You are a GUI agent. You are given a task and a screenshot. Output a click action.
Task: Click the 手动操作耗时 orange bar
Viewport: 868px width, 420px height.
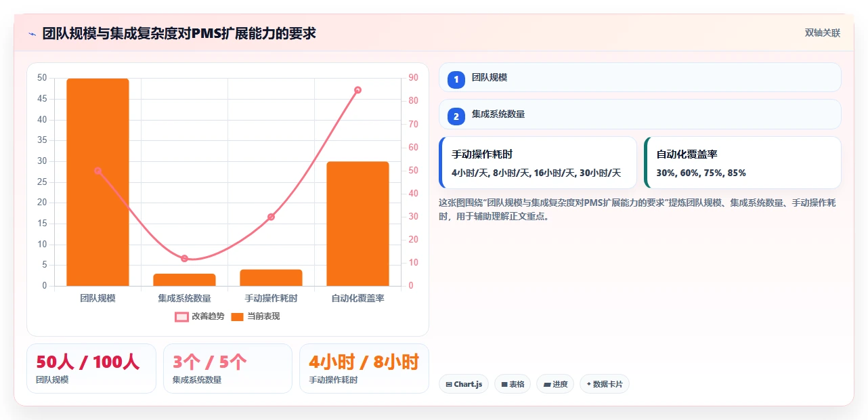coord(271,278)
